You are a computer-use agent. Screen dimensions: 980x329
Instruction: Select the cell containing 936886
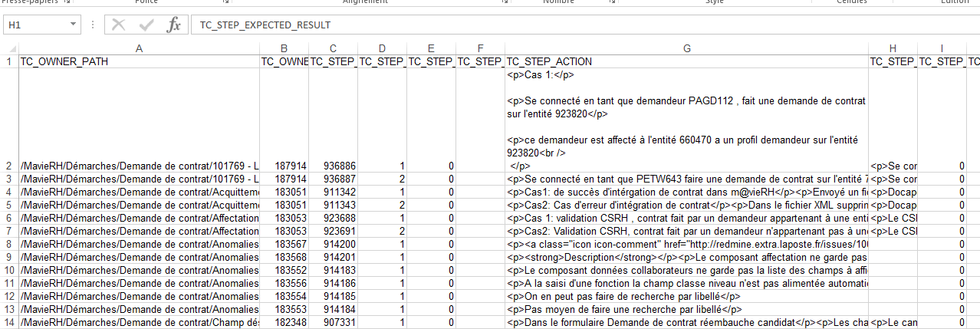[333, 166]
